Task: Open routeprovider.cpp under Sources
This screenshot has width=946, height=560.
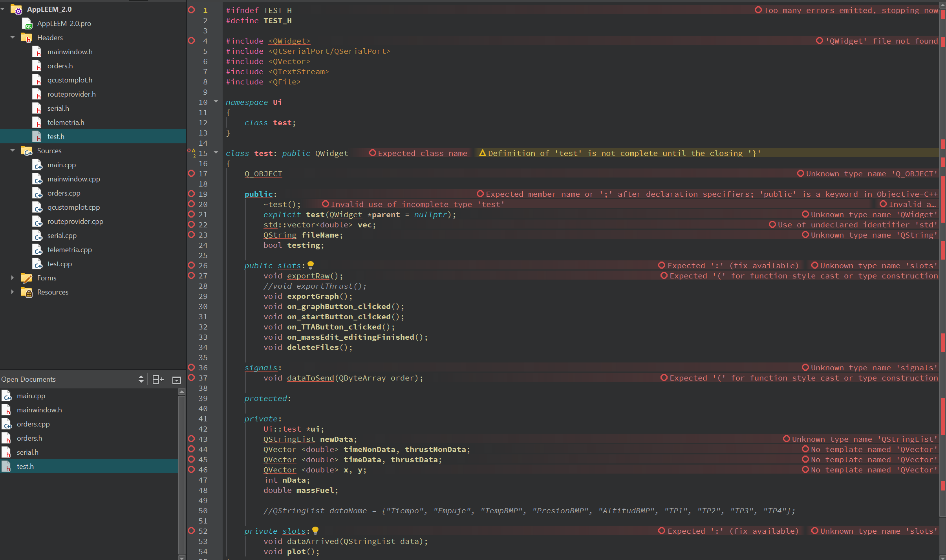Action: (x=75, y=221)
